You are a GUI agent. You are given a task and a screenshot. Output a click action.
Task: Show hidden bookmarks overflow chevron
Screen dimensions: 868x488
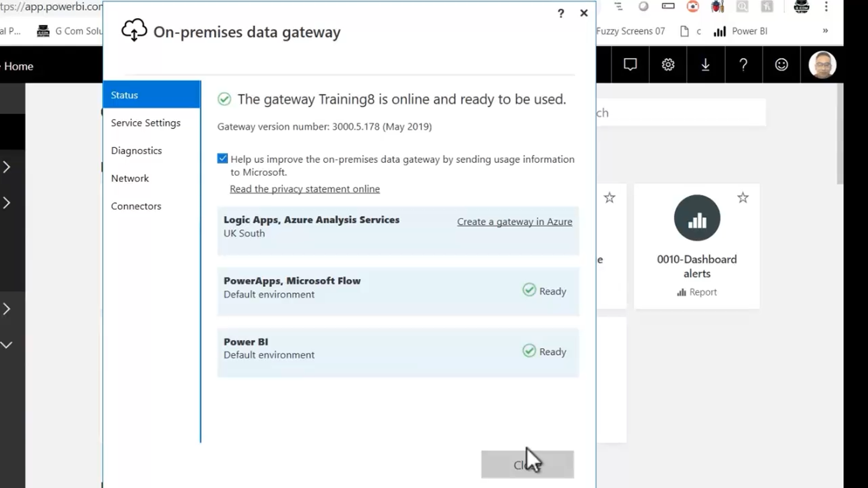pos(825,31)
